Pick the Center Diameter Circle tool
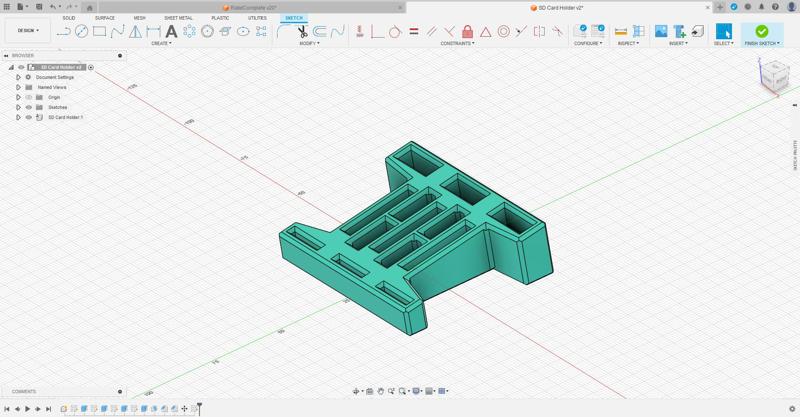 click(81, 31)
